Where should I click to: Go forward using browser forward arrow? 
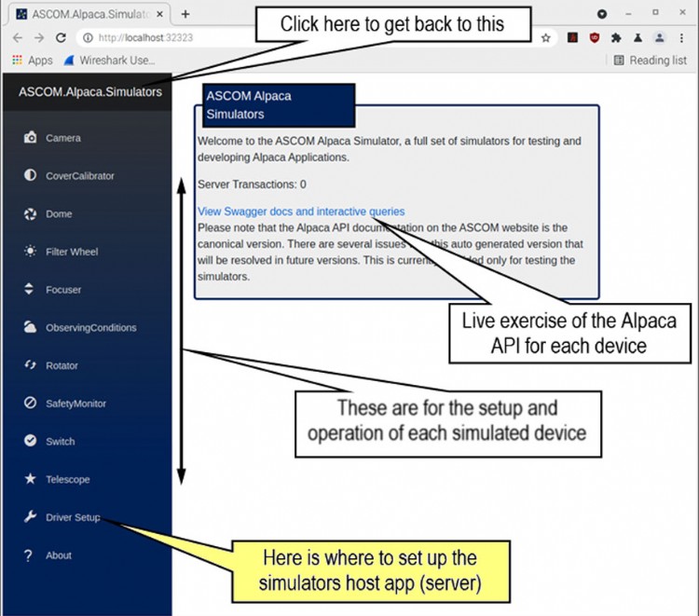pyautogui.click(x=39, y=38)
